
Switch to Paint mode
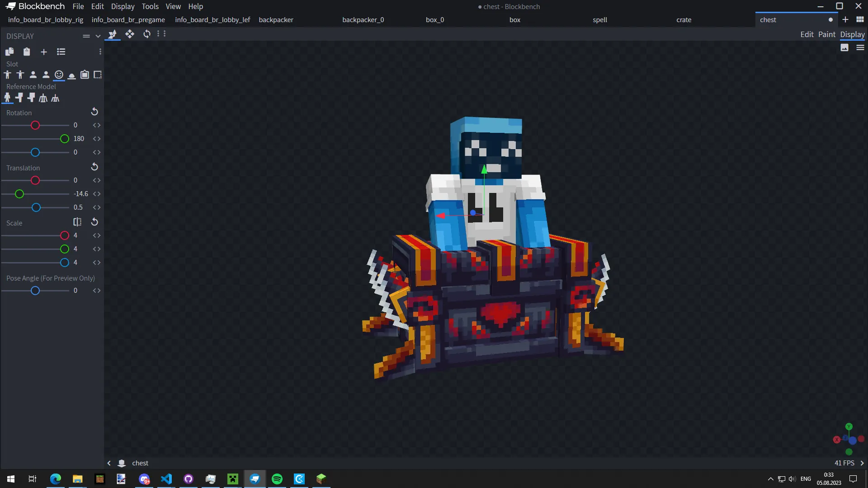click(x=826, y=34)
